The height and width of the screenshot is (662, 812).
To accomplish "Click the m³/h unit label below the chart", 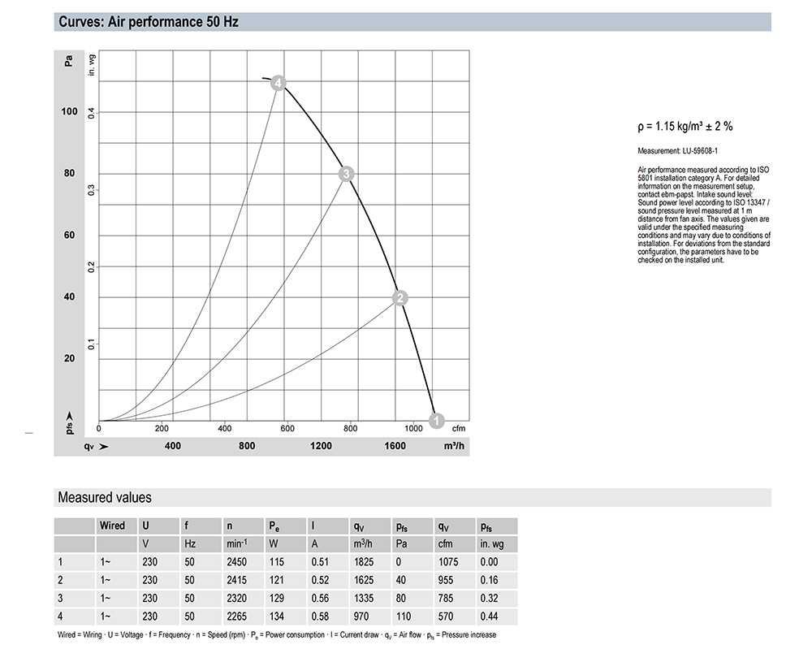I will [455, 446].
